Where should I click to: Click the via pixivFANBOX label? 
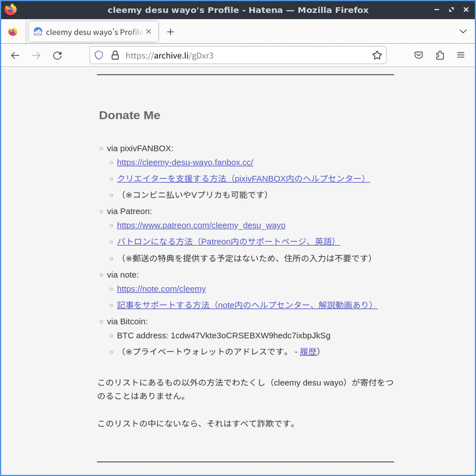pyautogui.click(x=140, y=149)
